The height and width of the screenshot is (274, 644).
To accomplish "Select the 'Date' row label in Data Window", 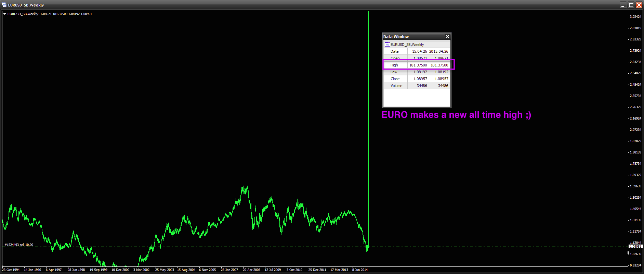I will point(394,51).
